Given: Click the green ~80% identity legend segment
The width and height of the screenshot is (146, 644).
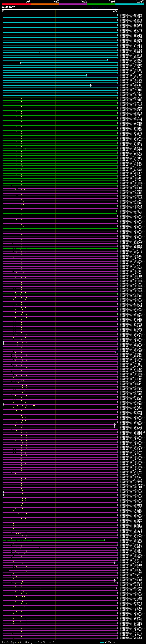Looking at the screenshot, I should coord(101,4).
